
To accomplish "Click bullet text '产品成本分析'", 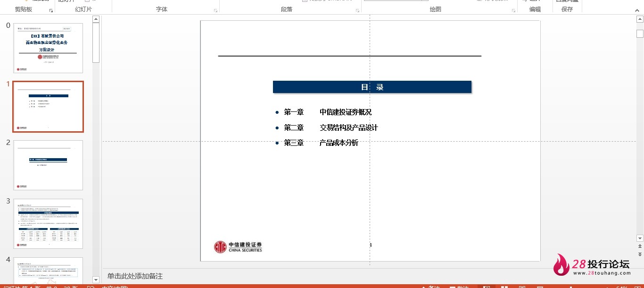I will pyautogui.click(x=339, y=143).
